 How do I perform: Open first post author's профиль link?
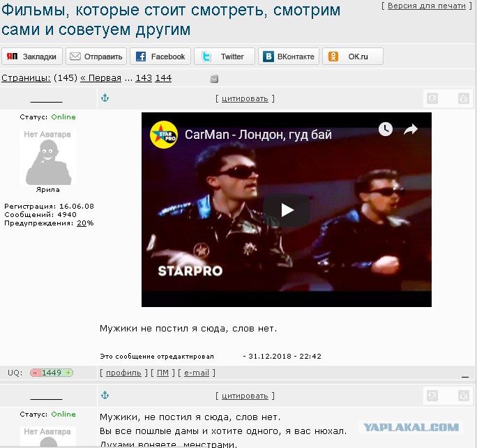[123, 373]
